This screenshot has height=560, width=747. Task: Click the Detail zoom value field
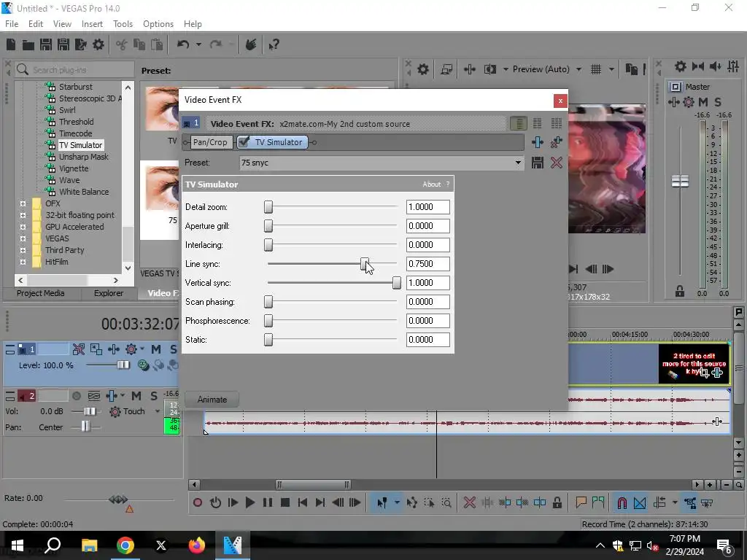click(427, 207)
